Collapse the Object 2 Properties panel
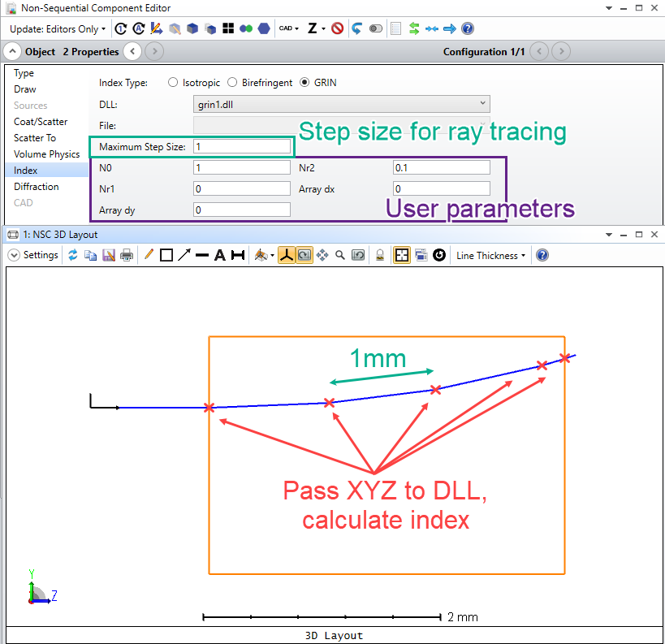The width and height of the screenshot is (665, 644). (12, 51)
